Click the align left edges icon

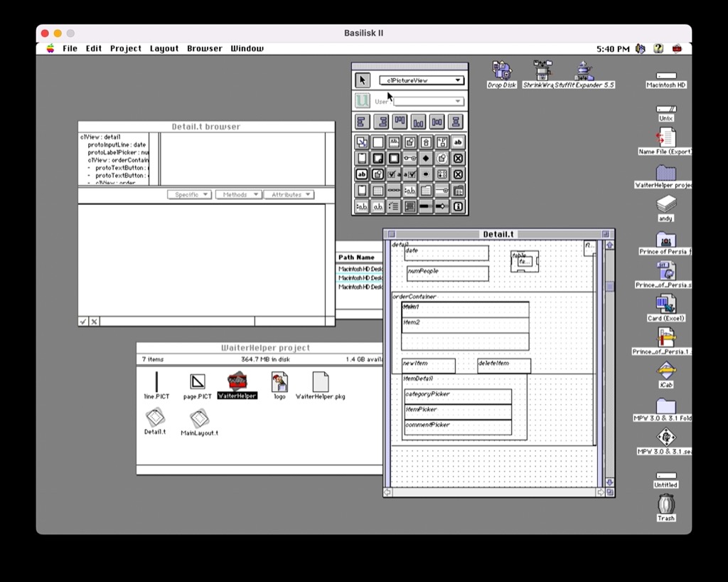pos(363,122)
